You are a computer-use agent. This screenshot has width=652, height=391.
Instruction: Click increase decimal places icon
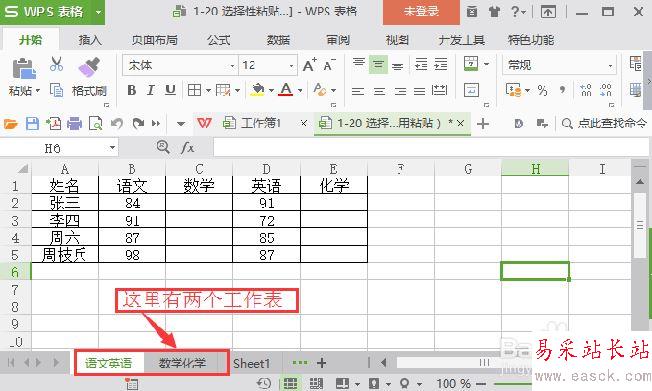[586, 90]
